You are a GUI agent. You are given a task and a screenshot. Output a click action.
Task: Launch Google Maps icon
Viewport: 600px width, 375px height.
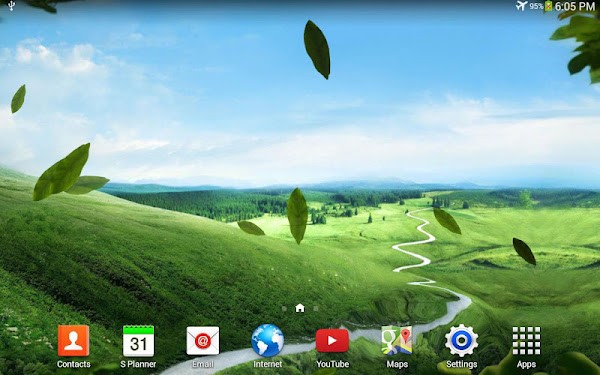(x=397, y=341)
